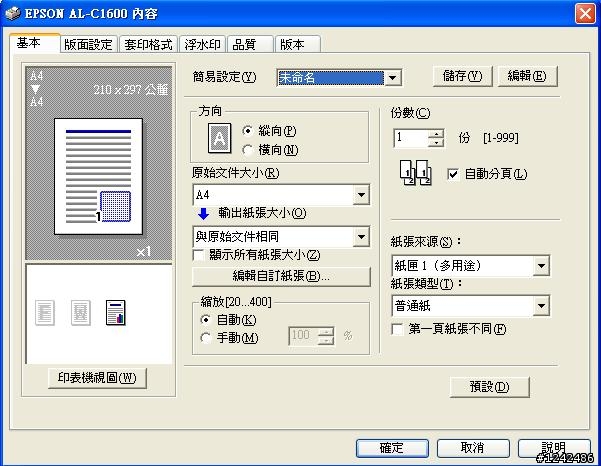The image size is (601, 466).
Task: Enable 第一頁紙張不同 checkbox
Action: click(x=397, y=329)
